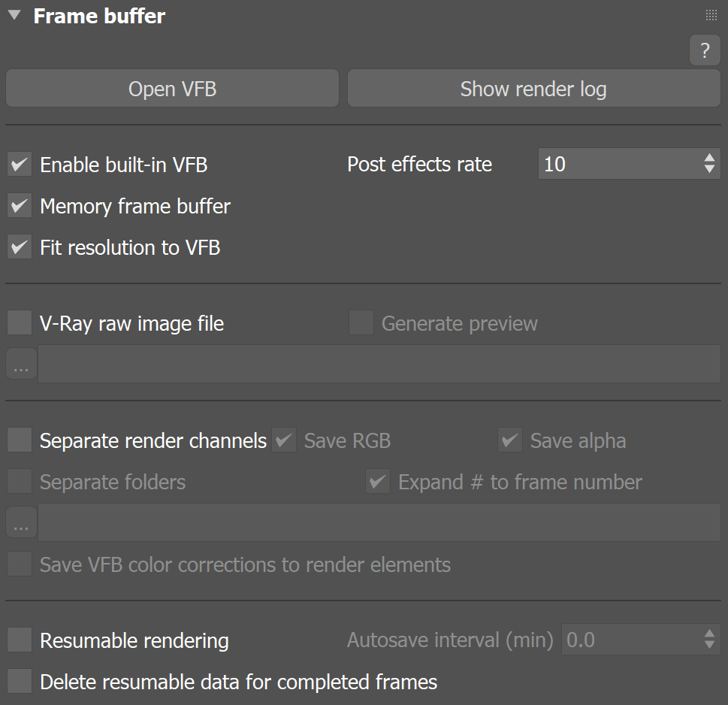Click the Post effects rate value field
This screenshot has width=728, height=705.
[x=616, y=163]
